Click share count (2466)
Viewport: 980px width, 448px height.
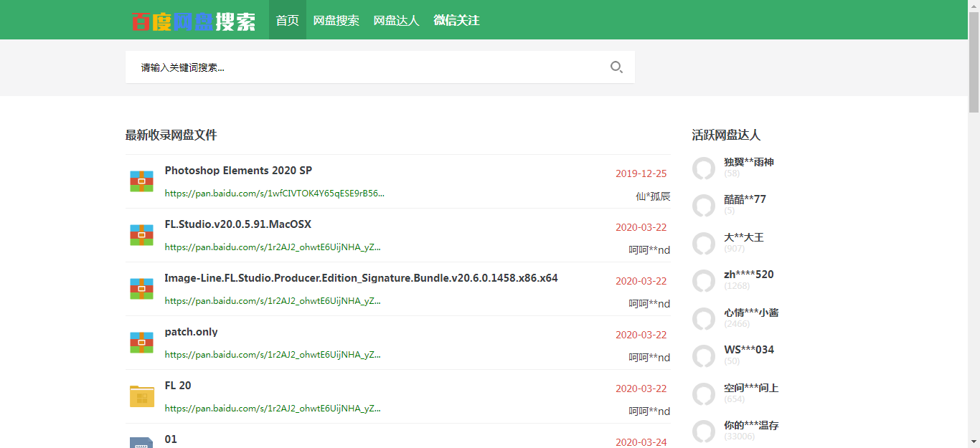737,324
